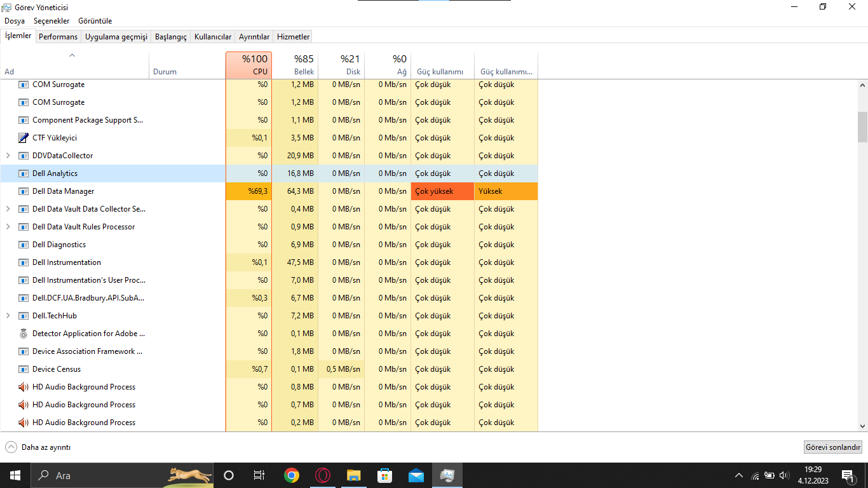
Task: Click the Çok yüksek power usage cell
Action: (442, 191)
